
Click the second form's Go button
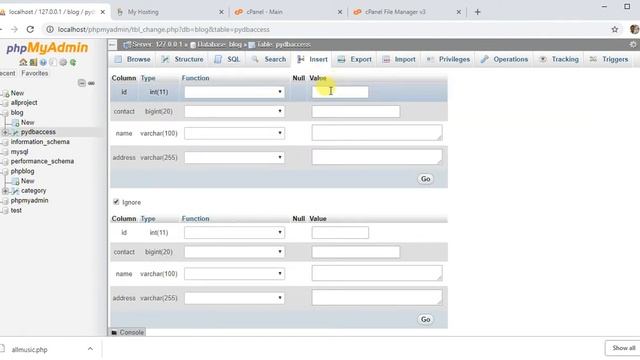(x=425, y=319)
